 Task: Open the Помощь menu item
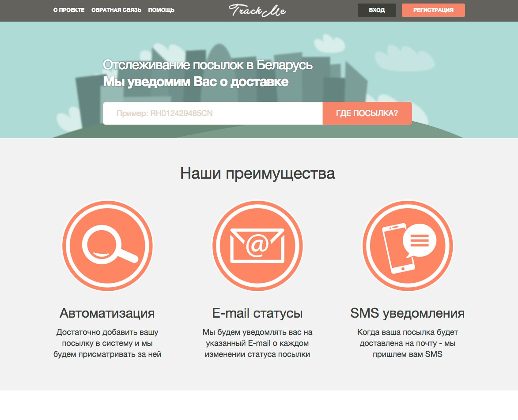tap(161, 10)
